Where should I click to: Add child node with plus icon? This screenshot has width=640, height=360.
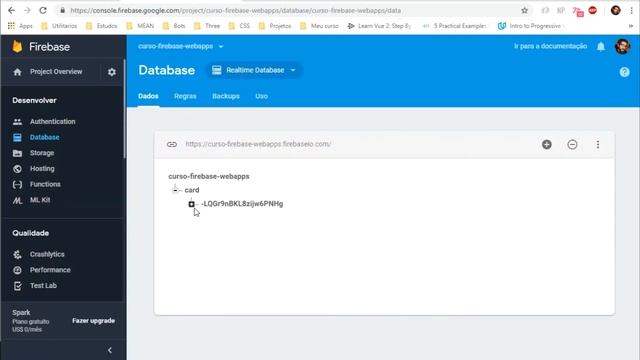tap(547, 144)
